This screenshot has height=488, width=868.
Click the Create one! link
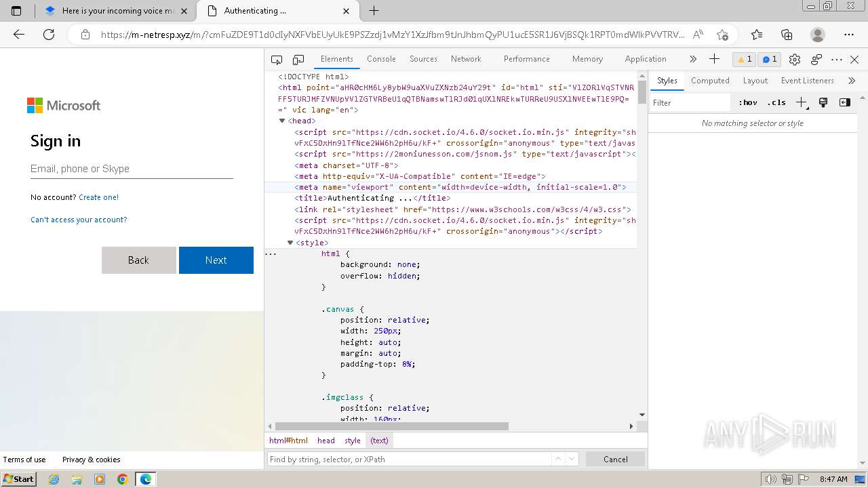(99, 197)
